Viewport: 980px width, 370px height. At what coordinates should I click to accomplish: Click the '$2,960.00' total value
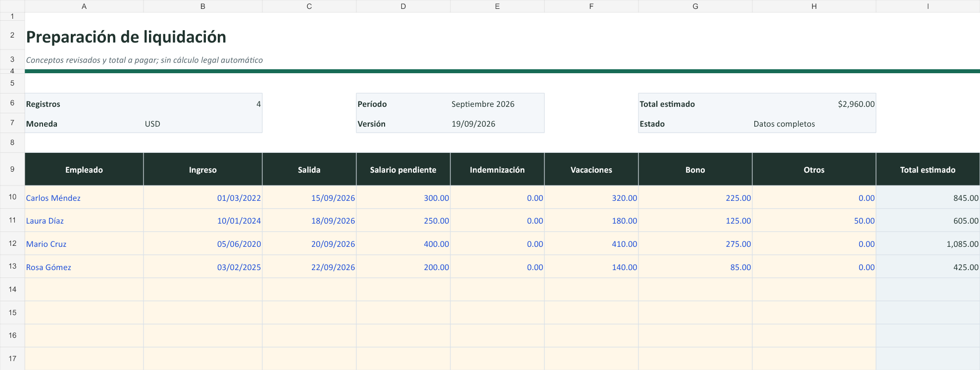tap(814, 104)
